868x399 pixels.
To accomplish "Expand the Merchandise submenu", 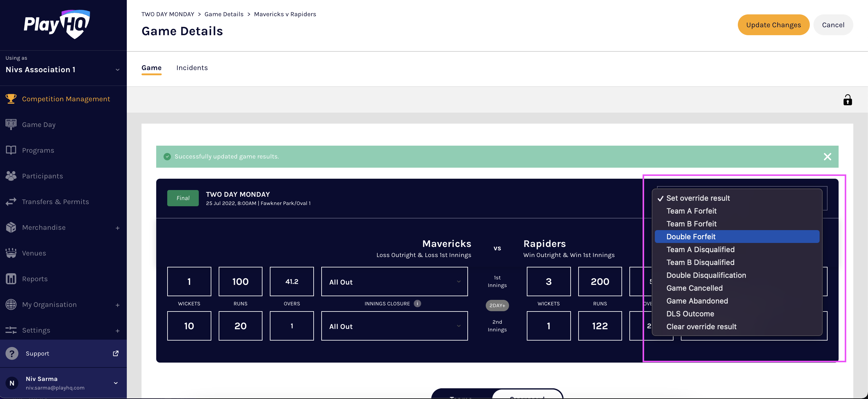I will click(117, 228).
